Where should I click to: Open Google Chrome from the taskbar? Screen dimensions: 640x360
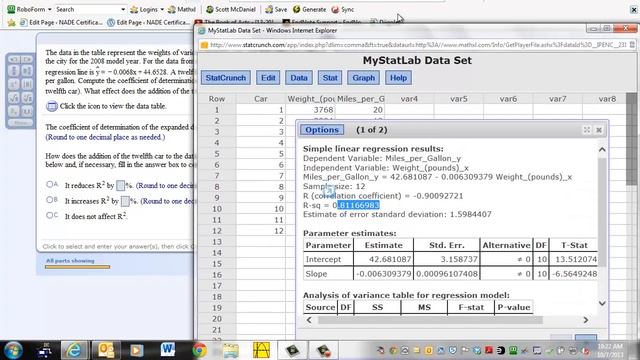click(199, 350)
